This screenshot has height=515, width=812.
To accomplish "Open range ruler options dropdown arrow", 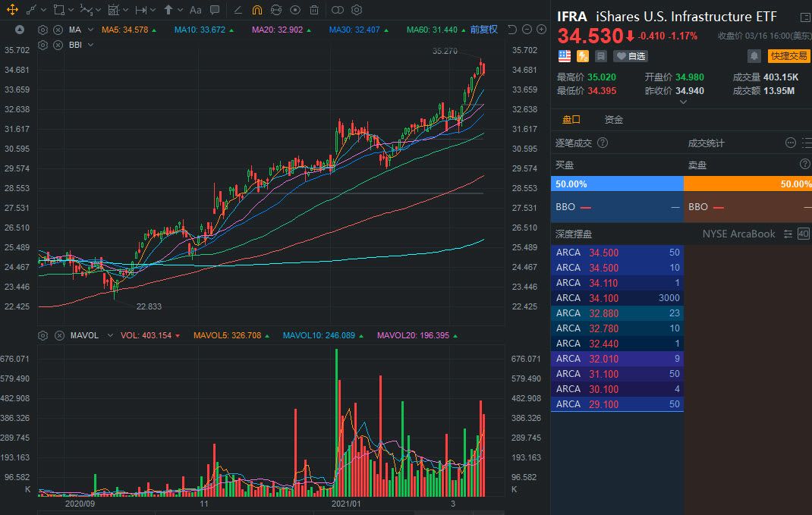I will (x=153, y=10).
